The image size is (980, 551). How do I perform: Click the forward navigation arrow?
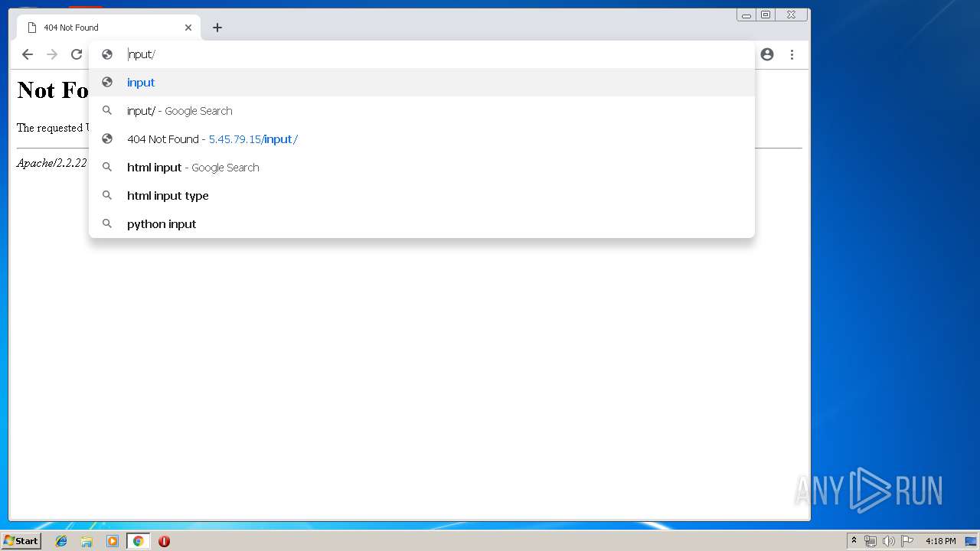coord(52,54)
